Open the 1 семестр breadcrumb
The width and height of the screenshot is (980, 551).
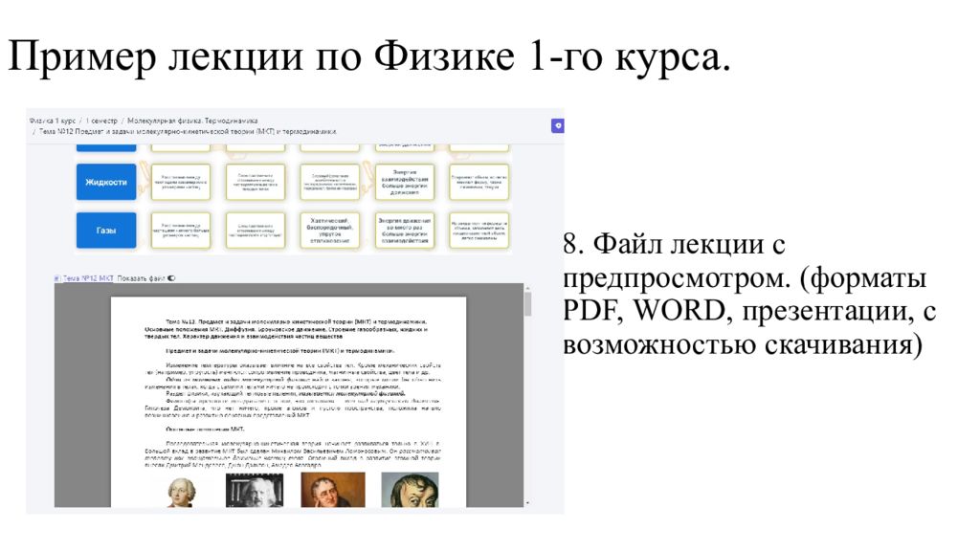[101, 121]
